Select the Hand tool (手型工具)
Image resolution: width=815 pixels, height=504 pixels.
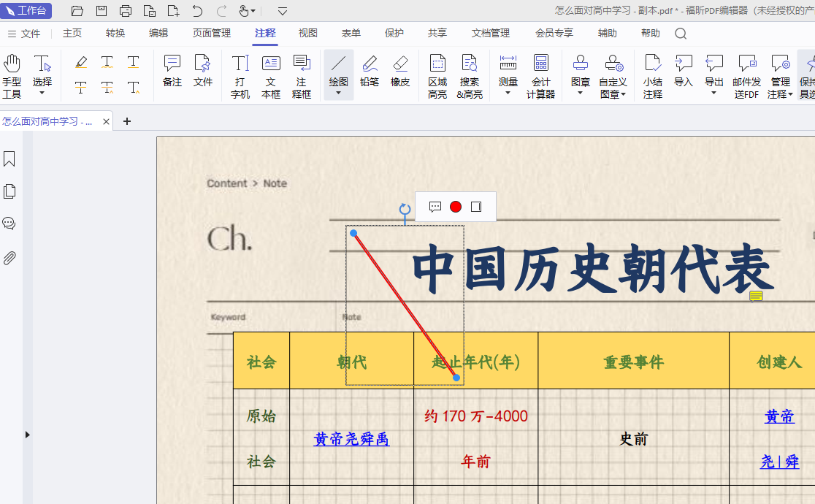tap(12, 75)
